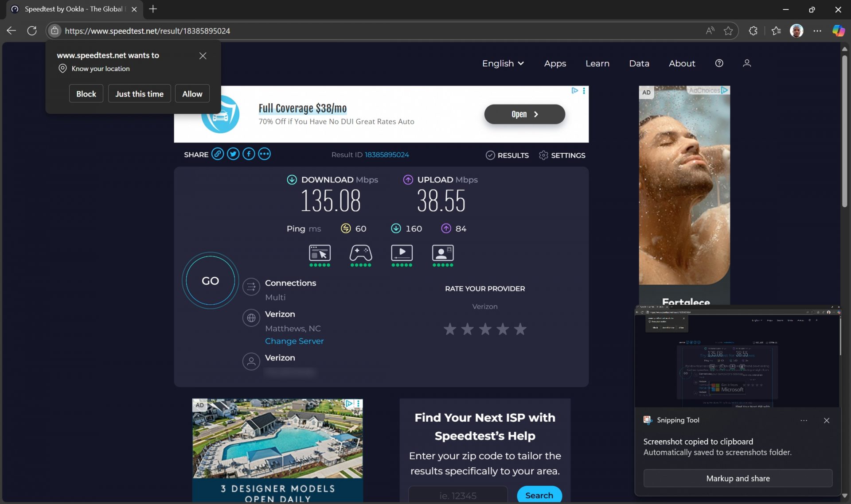Viewport: 851px width, 504px height.
Task: Click the zip code input field
Action: pos(457,495)
